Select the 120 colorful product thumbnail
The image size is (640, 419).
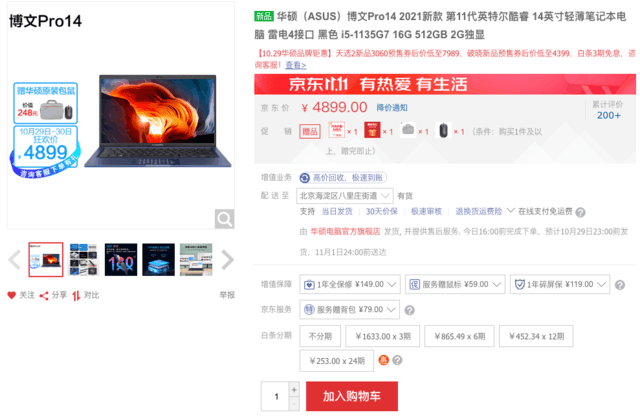(x=121, y=260)
